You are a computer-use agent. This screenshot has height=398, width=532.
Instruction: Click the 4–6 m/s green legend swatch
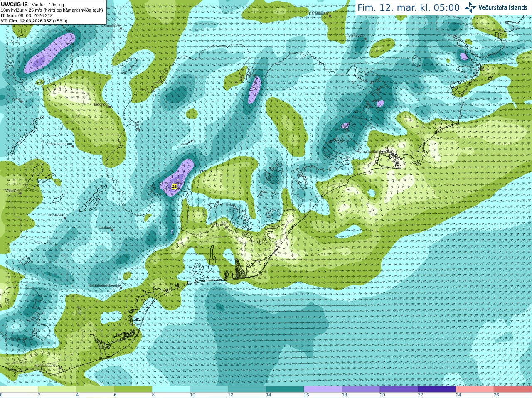pyautogui.click(x=95, y=389)
